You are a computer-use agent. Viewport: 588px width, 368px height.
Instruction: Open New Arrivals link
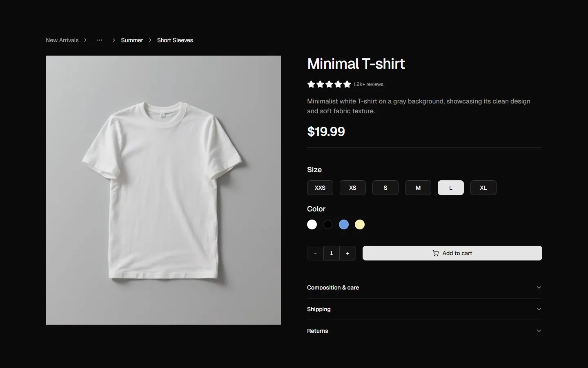[62, 40]
